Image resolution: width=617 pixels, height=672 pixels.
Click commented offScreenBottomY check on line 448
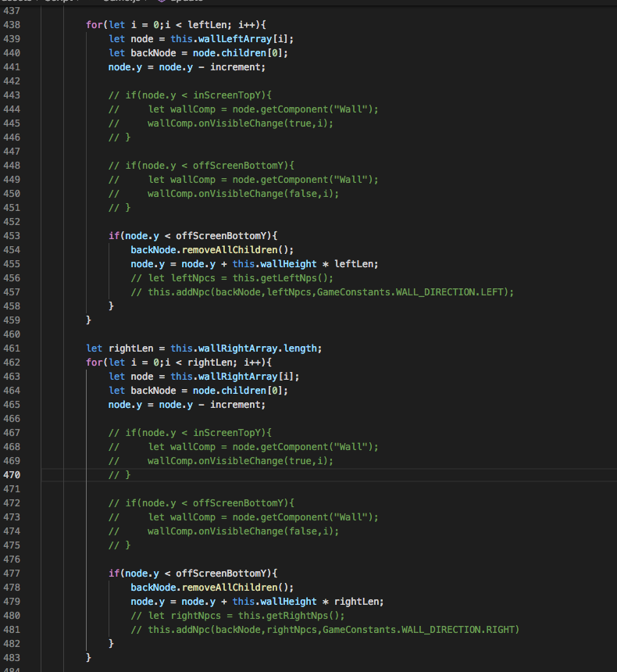[201, 166]
